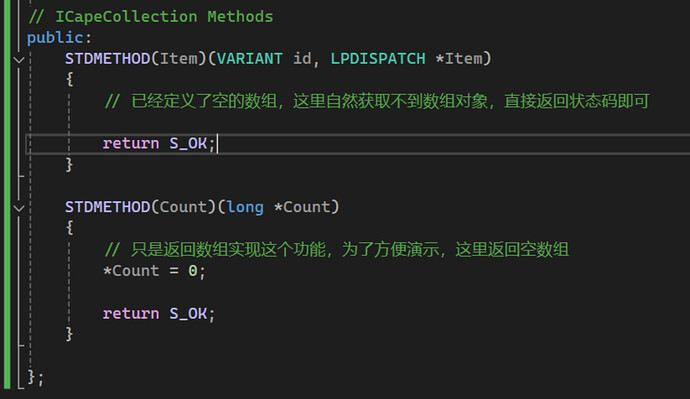Click the public: access specifier
Viewport: 690px width, 399px height.
[x=59, y=37]
